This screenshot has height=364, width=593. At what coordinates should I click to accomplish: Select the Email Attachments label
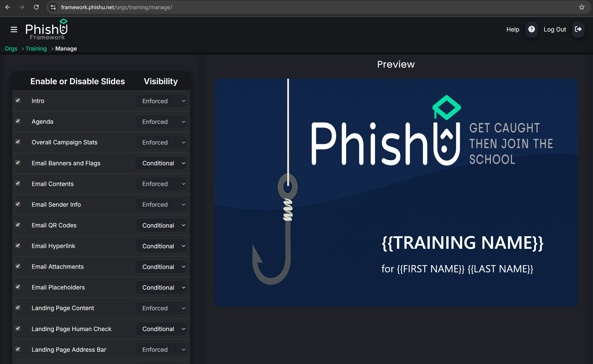pyautogui.click(x=57, y=267)
